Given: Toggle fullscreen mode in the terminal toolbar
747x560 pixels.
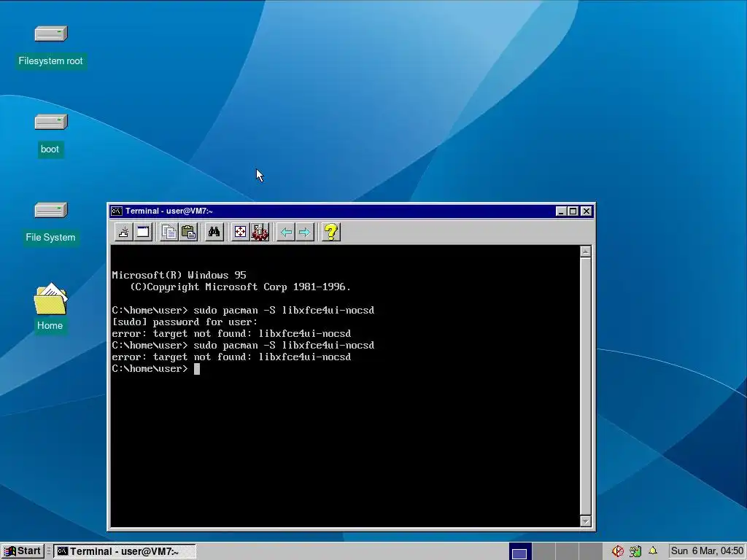Looking at the screenshot, I should (240, 233).
